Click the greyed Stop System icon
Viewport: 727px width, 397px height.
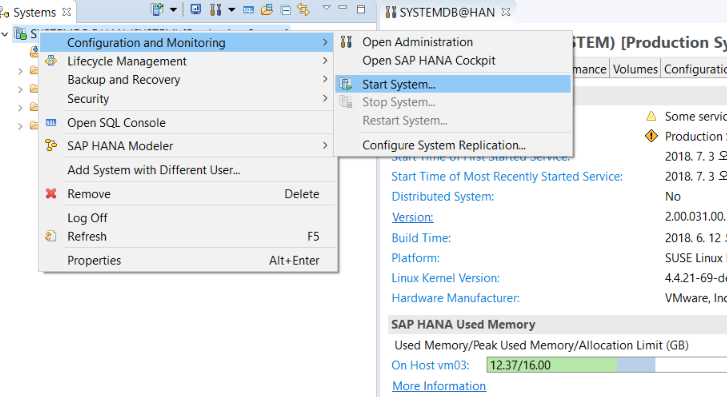point(346,102)
